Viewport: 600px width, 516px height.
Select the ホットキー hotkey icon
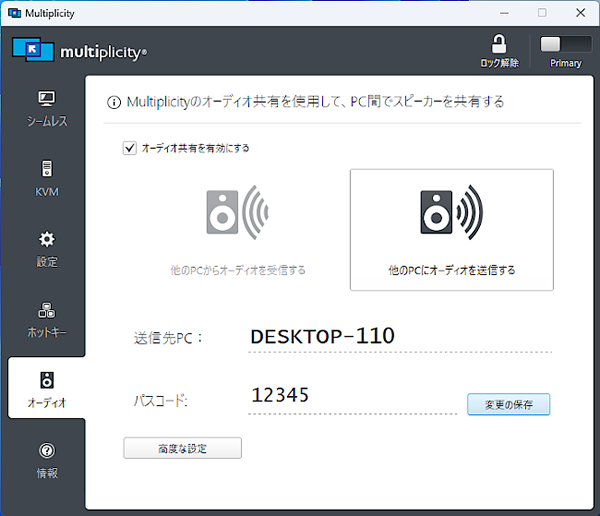click(x=46, y=310)
